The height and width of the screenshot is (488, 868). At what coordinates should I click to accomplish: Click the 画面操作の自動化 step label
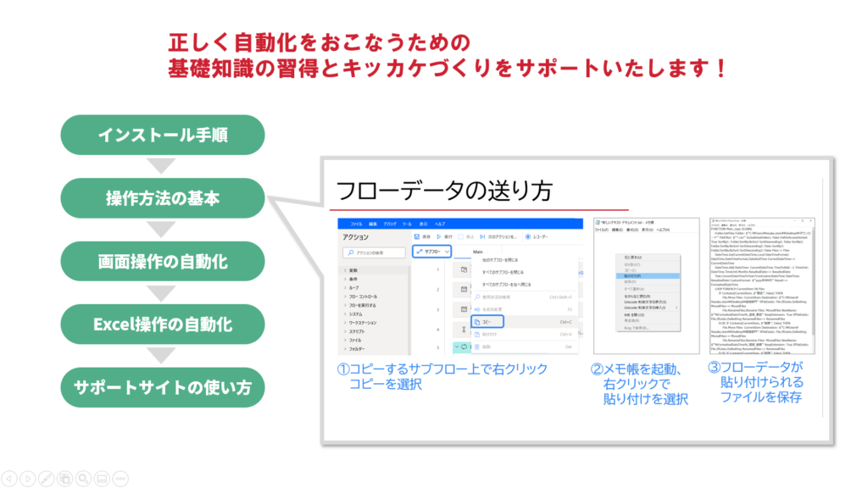(163, 261)
